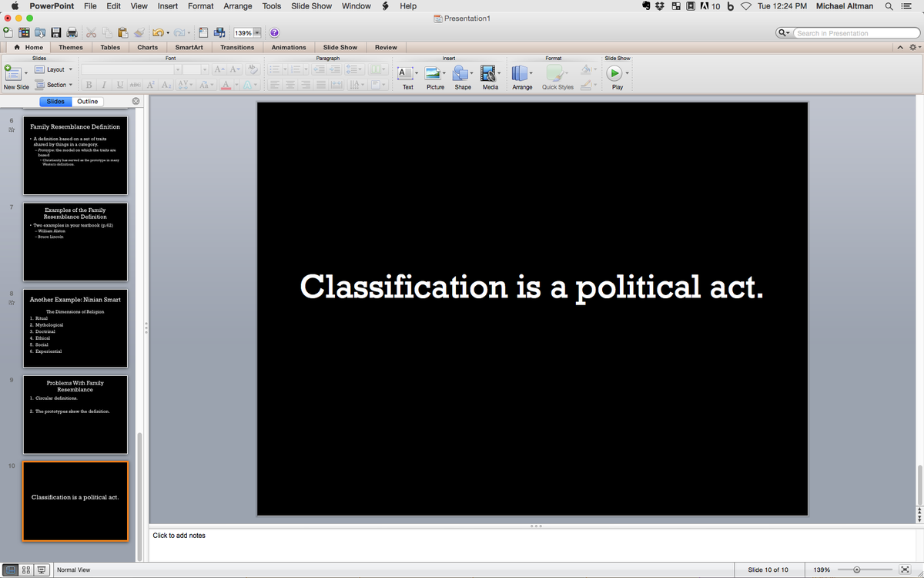
Task: Select the Family Resemblance Definition slide thumbnail
Action: [x=75, y=155]
